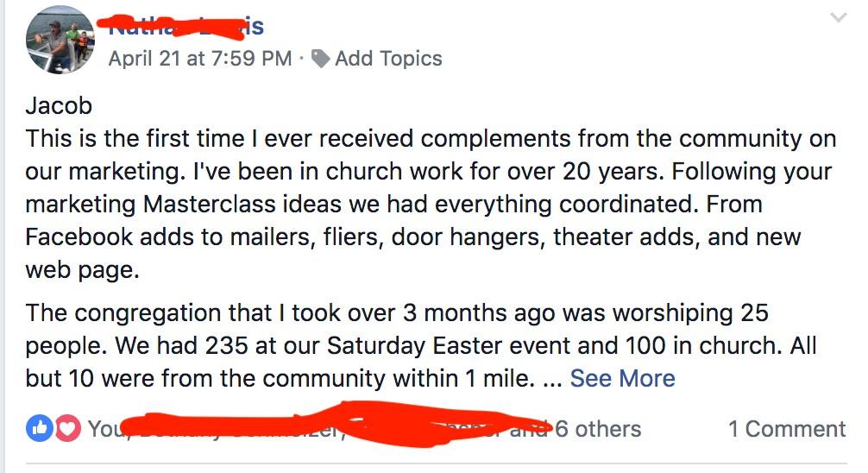This screenshot has height=473, width=868.
Task: Show the "6 others" who reacted
Action: pos(598,429)
